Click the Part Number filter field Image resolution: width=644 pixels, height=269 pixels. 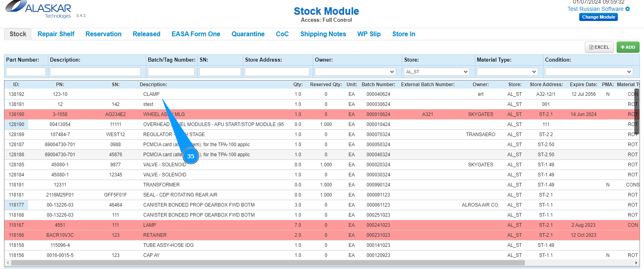point(26,72)
